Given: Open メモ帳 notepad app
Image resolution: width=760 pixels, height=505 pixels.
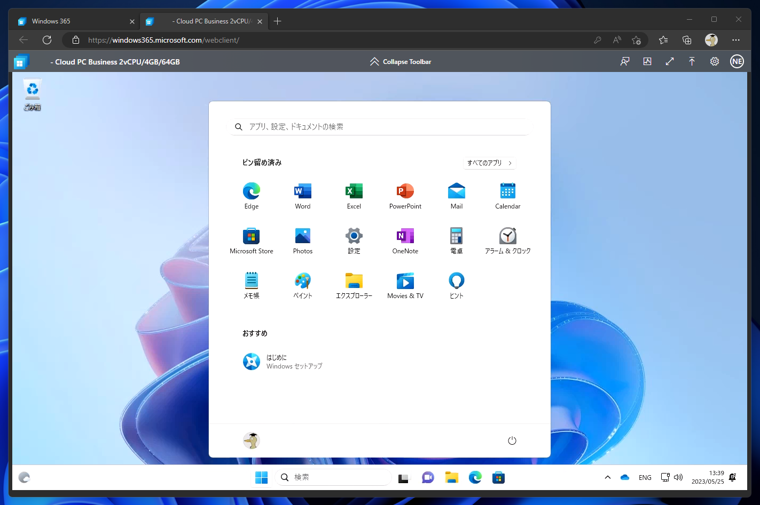Looking at the screenshot, I should (x=251, y=285).
